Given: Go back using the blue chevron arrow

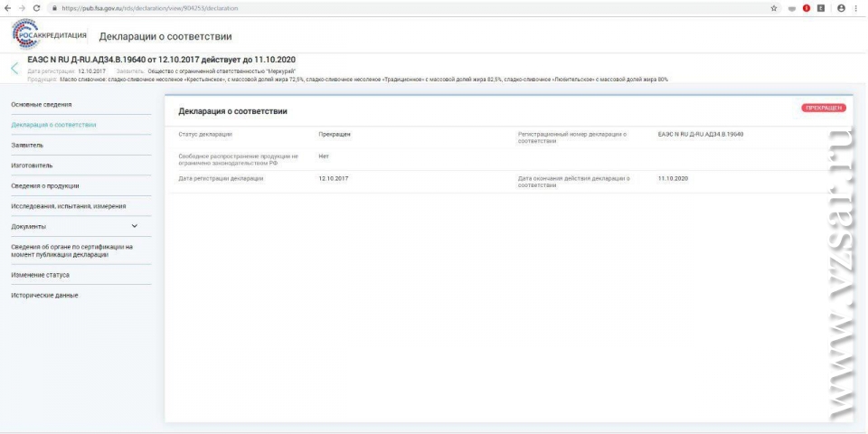Looking at the screenshot, I should [14, 68].
